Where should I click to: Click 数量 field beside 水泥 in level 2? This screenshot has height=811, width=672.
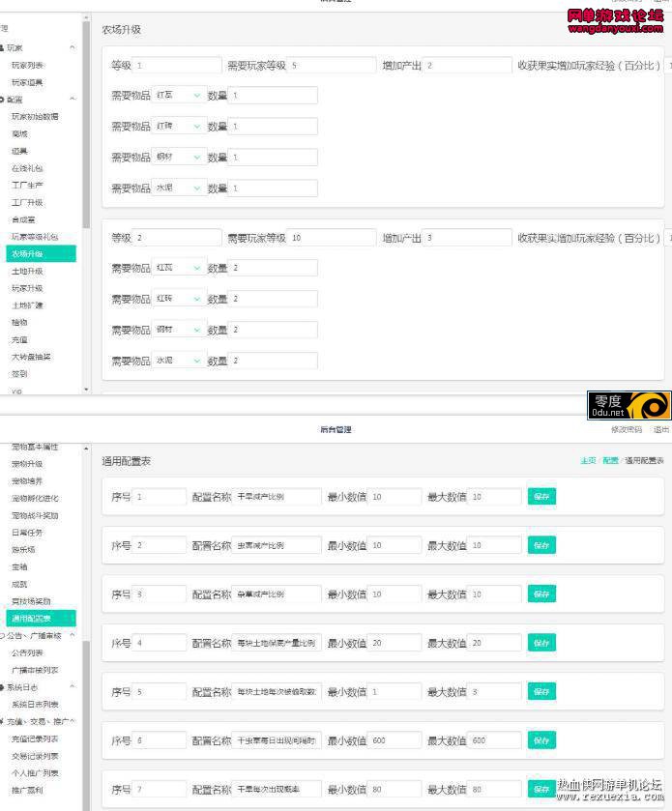[x=273, y=361]
